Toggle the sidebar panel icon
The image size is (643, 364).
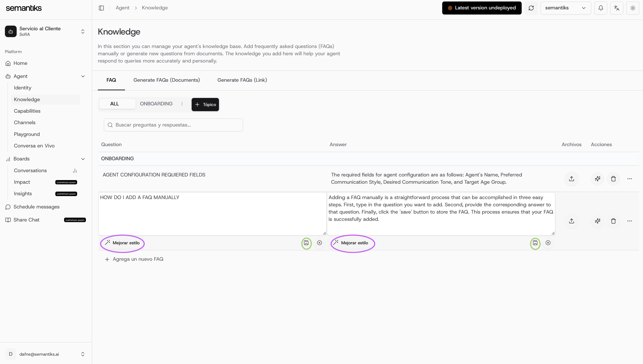(x=101, y=8)
